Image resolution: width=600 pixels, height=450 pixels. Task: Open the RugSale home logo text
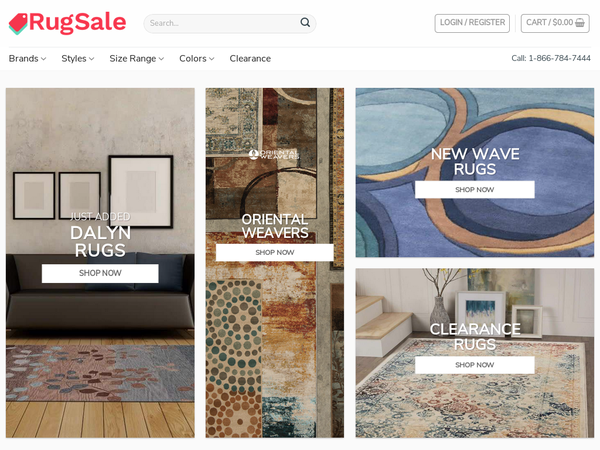(x=77, y=22)
